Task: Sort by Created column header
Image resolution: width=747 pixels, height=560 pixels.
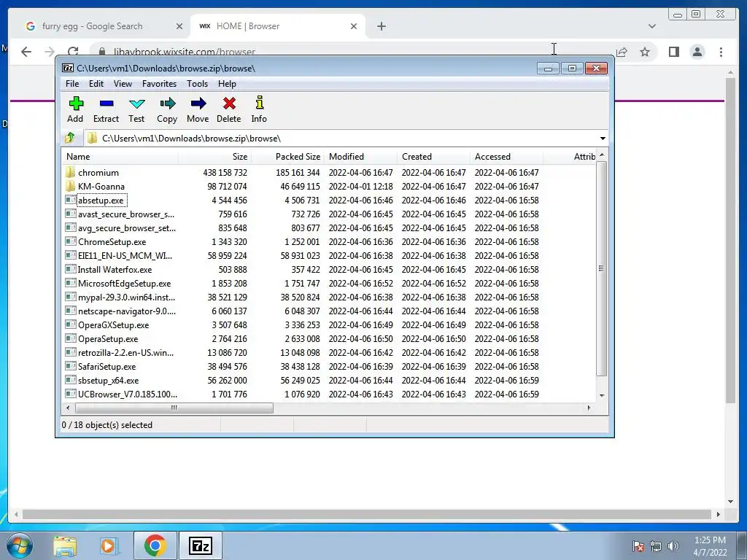Action: coord(433,157)
